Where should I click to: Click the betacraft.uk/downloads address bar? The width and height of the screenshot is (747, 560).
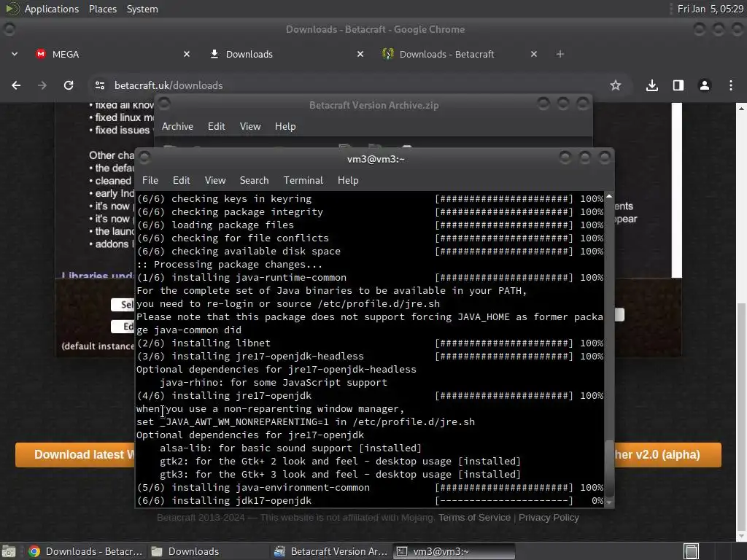(x=352, y=85)
